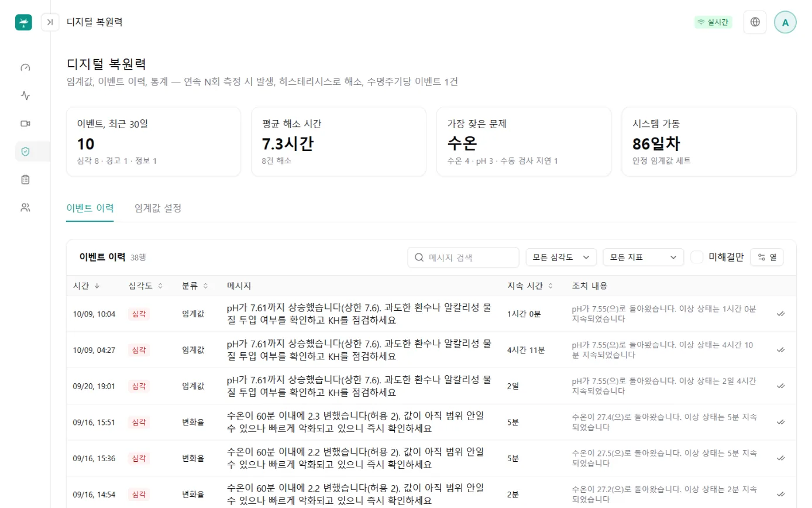Click the 평균 해소 시간 stat card

click(x=339, y=142)
